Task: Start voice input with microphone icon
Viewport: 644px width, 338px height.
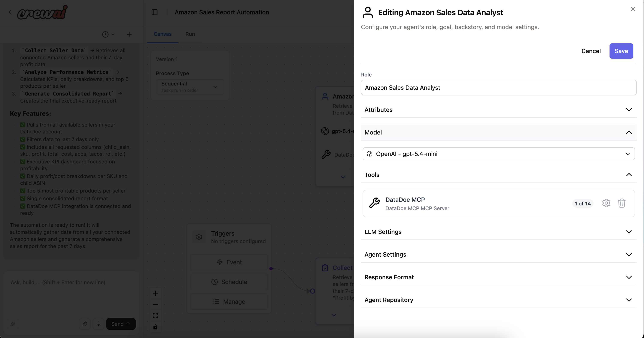Action: [98, 324]
